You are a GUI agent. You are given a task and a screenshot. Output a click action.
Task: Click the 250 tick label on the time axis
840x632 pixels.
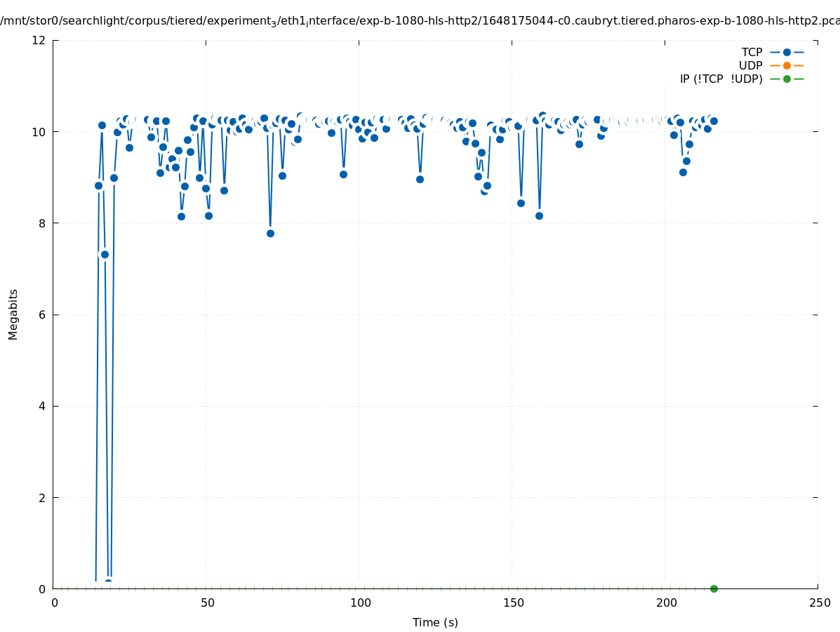pyautogui.click(x=819, y=603)
